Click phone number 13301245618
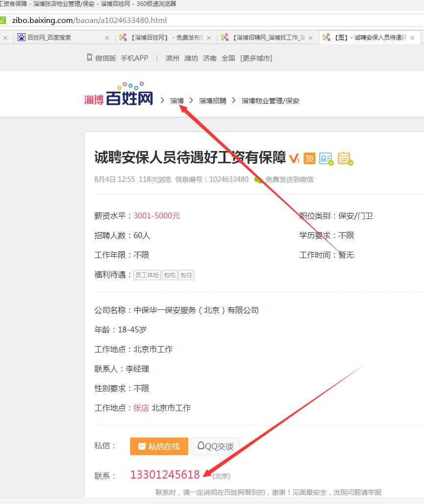 click(165, 474)
